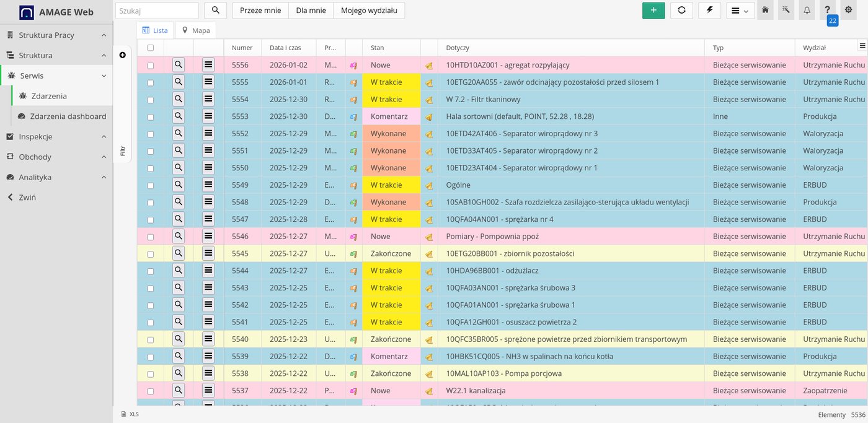Open settings gear icon
The image size is (868, 423).
[848, 11]
